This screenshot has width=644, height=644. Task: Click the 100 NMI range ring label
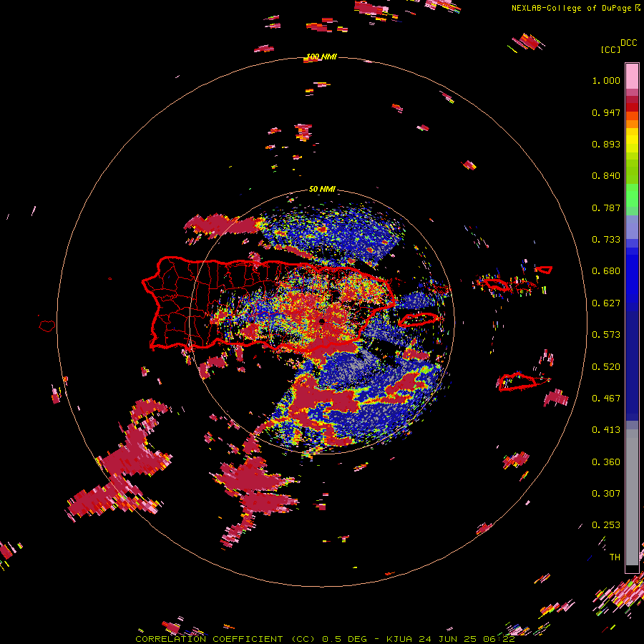tap(321, 57)
